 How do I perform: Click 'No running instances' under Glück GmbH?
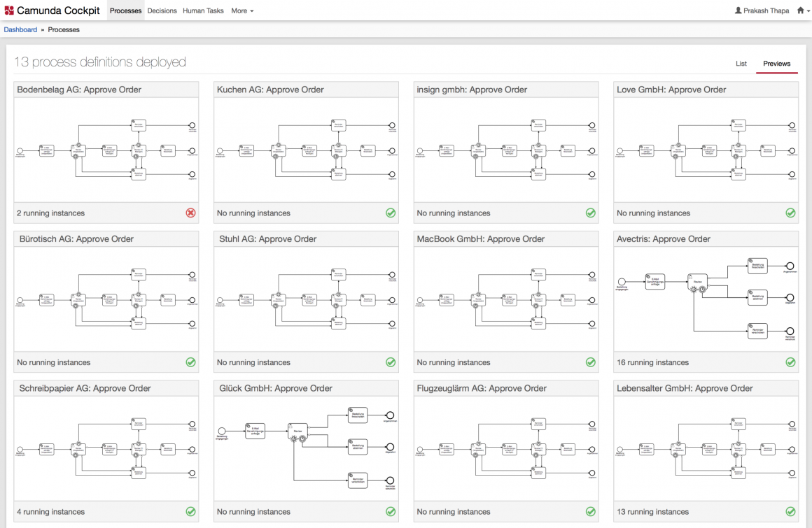pos(253,512)
